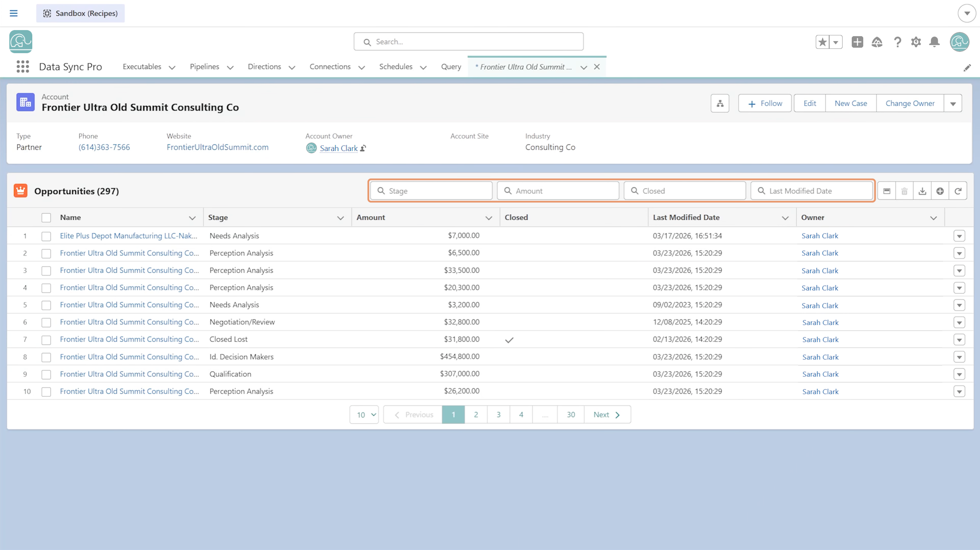The height and width of the screenshot is (550, 980).
Task: Select checkbox for the Closed Lost row
Action: tap(46, 340)
